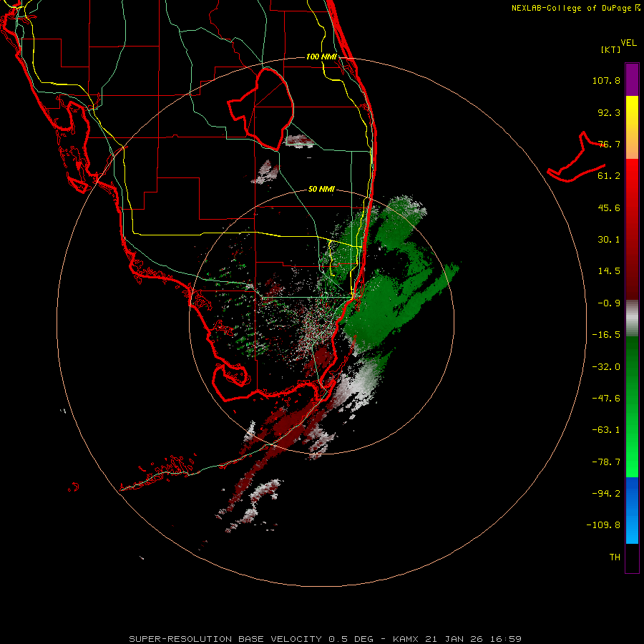The width and height of the screenshot is (644, 644).
Task: Click the 16:59 timestamp in caption
Action: point(507,639)
